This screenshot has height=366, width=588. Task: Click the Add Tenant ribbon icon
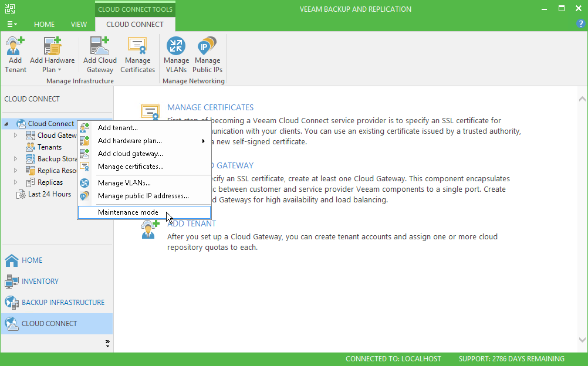pyautogui.click(x=15, y=55)
